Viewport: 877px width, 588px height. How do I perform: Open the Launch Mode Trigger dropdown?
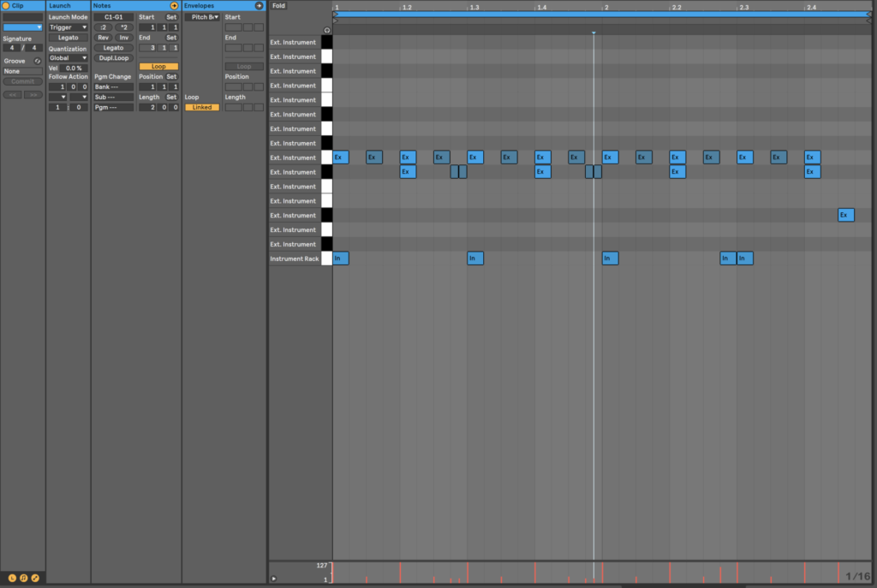pyautogui.click(x=69, y=27)
